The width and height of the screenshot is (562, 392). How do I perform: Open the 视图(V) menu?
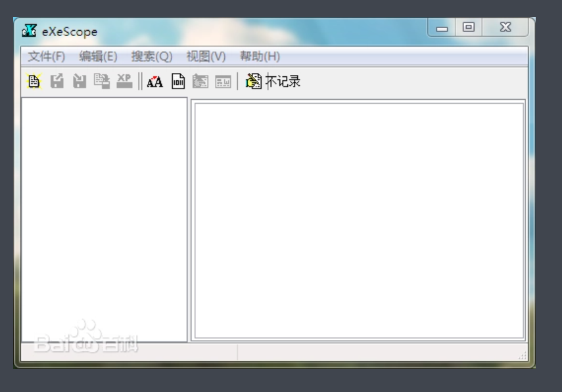(206, 56)
